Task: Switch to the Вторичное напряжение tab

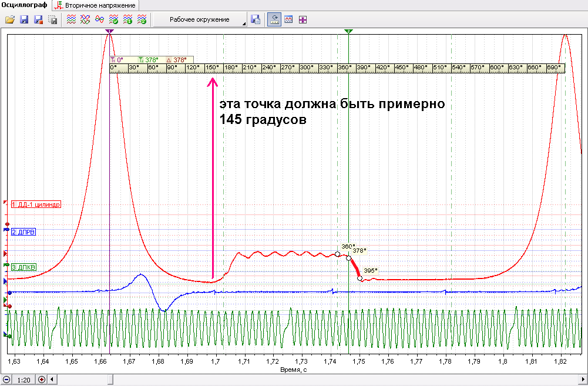Action: [x=96, y=5]
